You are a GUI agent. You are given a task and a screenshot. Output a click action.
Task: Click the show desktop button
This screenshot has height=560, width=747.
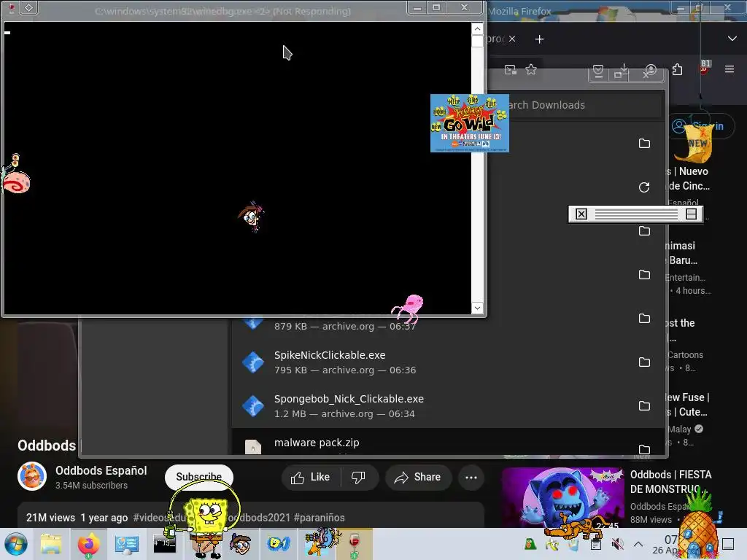click(x=728, y=544)
